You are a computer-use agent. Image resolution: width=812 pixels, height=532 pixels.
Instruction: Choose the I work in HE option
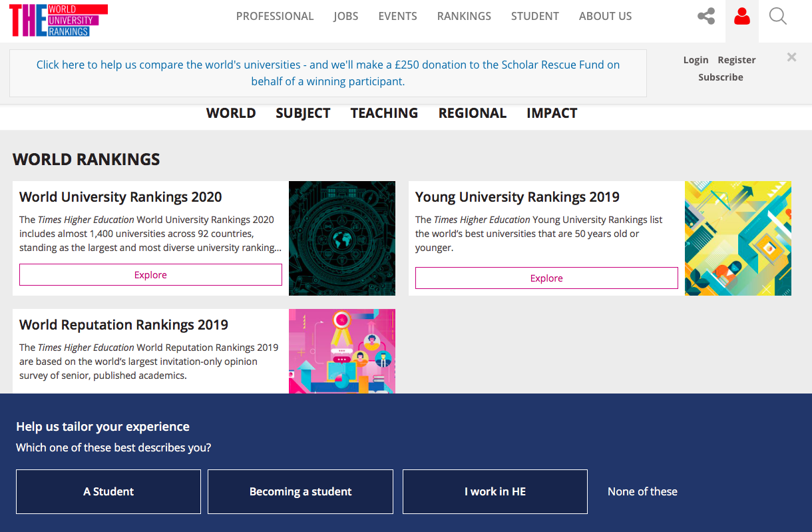point(495,492)
